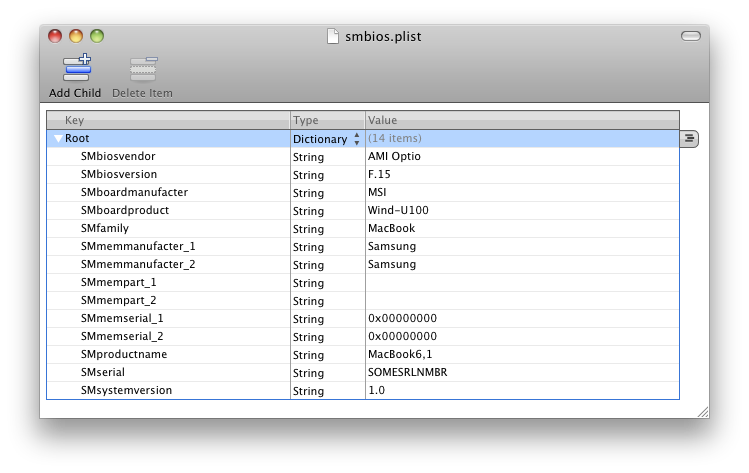Click the Samsung value of SMmemmanufacter_1
The height and width of the screenshot is (473, 749).
[392, 247]
